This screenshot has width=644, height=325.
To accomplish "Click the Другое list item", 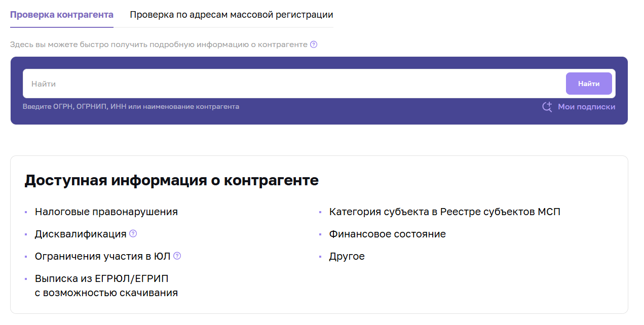I will [x=347, y=256].
